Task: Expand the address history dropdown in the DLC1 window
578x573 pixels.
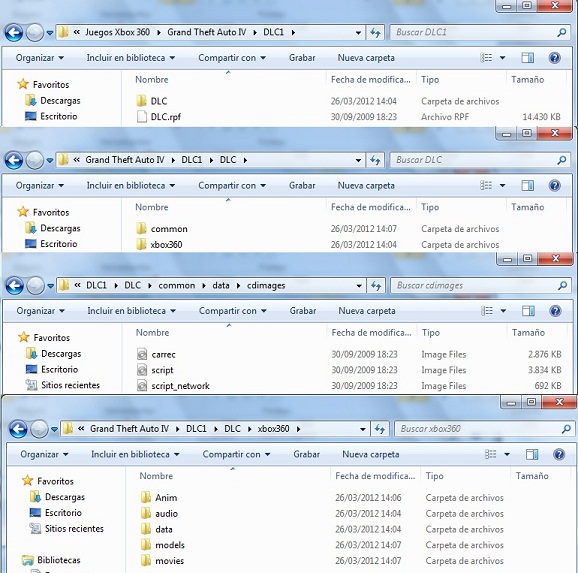Action: coord(358,32)
